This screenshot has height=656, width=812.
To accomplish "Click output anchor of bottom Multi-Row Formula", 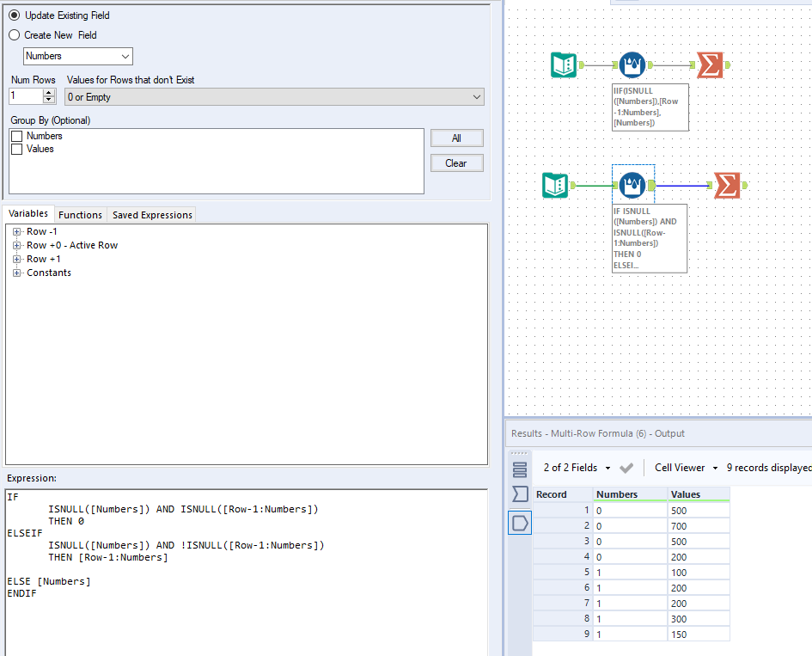I will coord(651,185).
